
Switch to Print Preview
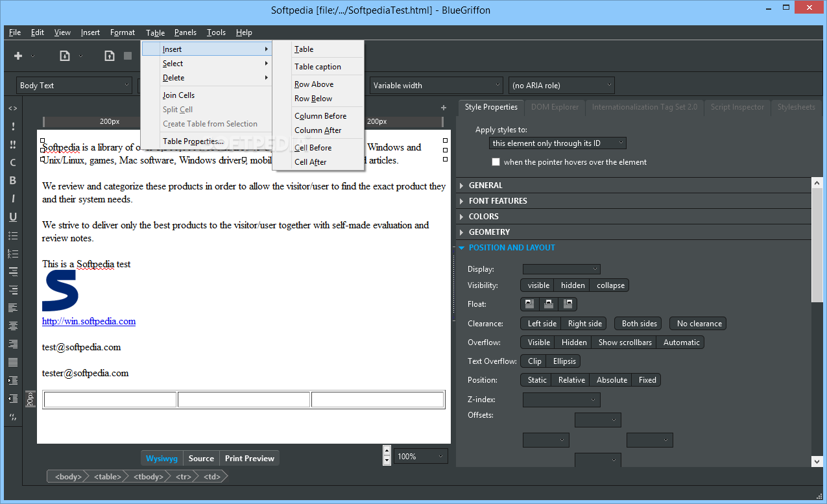(x=250, y=459)
